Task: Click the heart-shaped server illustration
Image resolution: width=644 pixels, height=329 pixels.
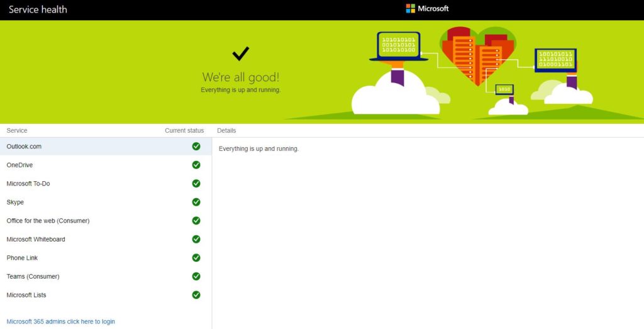Action: tap(478, 55)
